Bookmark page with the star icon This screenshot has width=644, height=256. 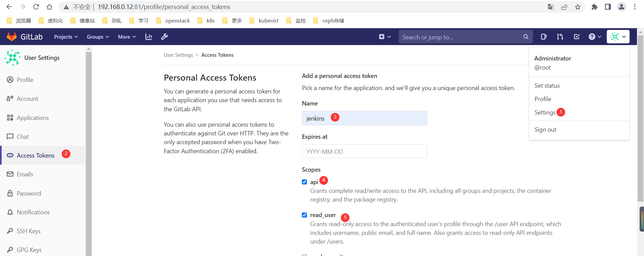pyautogui.click(x=578, y=7)
